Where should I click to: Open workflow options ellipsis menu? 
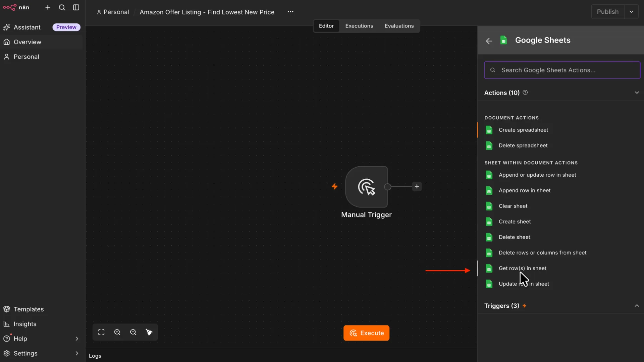[x=290, y=12]
